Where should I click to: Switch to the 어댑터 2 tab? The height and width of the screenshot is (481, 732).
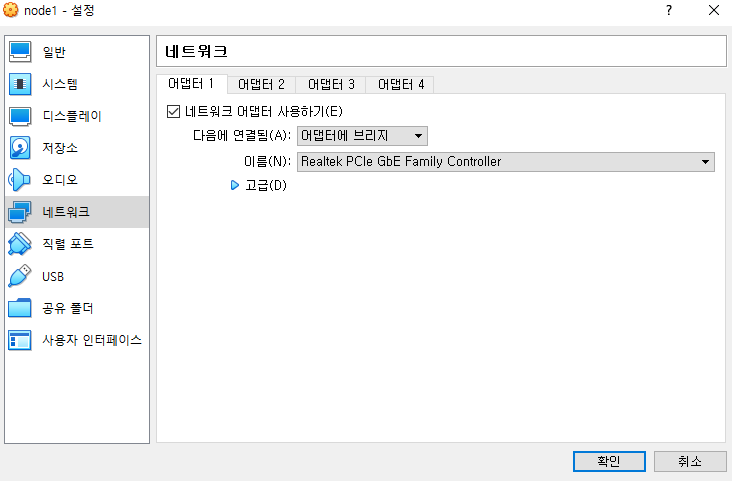[x=262, y=84]
